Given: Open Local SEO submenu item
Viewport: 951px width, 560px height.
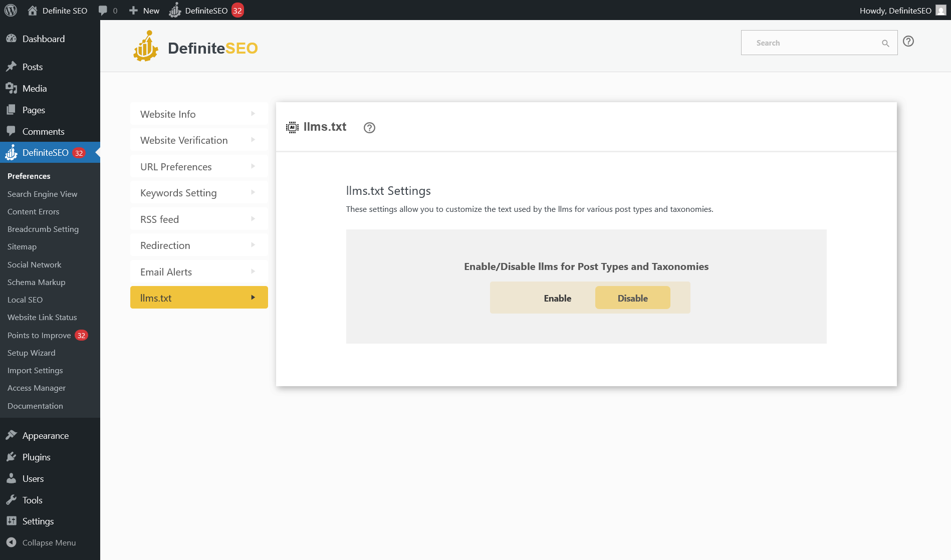Looking at the screenshot, I should tap(25, 300).
